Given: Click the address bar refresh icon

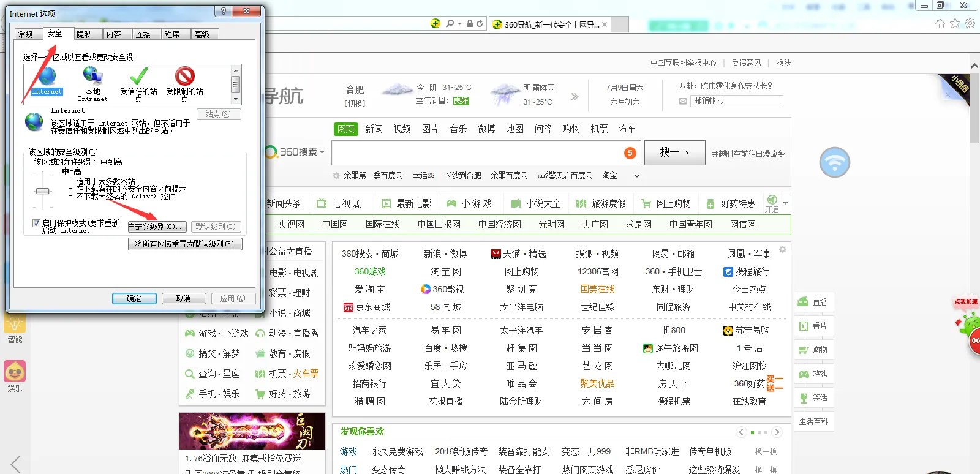Looking at the screenshot, I should (x=480, y=23).
